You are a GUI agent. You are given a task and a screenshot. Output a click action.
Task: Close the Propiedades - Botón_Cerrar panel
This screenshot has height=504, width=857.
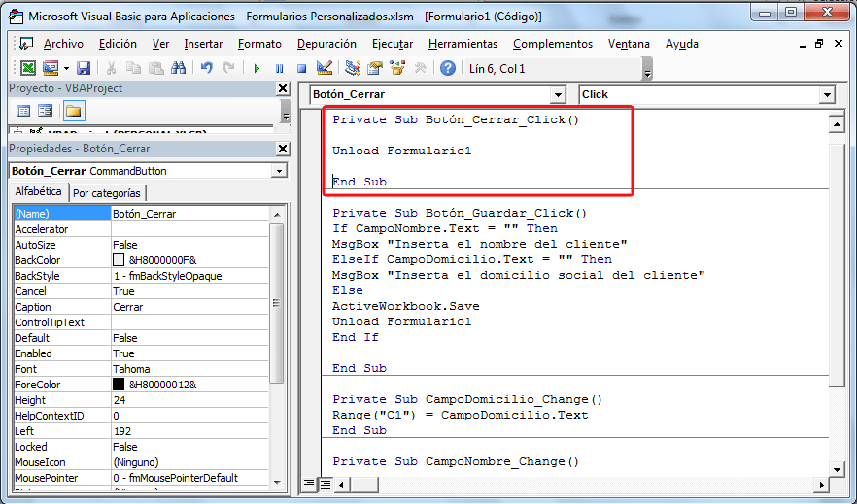click(283, 149)
